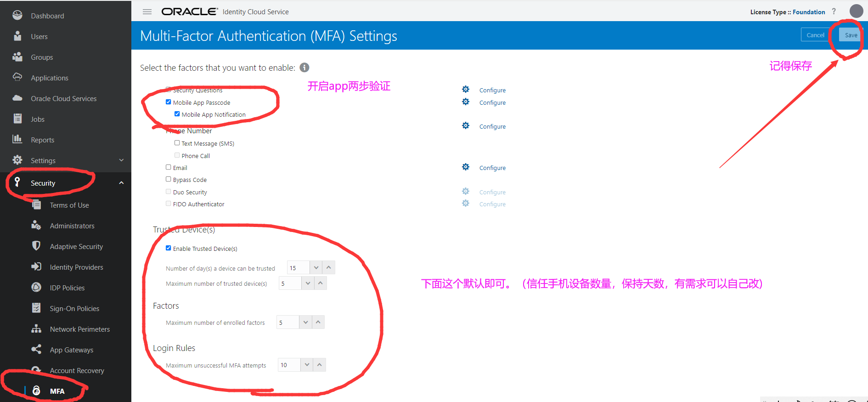Click the Foundation license type link
Viewport: 868px width, 402px height.
[809, 12]
